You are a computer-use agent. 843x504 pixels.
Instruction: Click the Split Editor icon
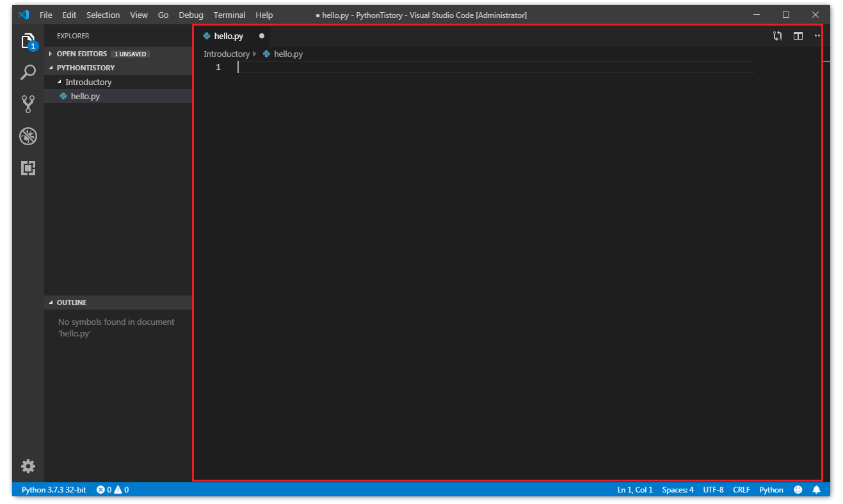[x=798, y=36]
